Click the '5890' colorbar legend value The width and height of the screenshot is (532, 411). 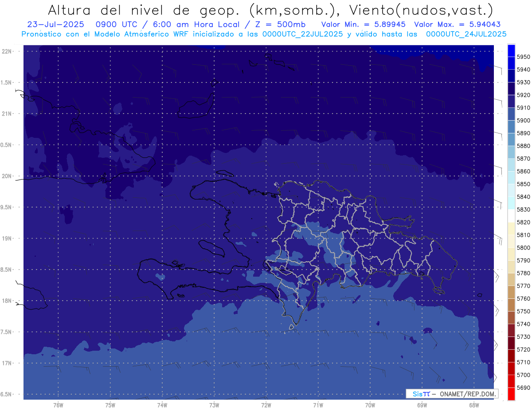coord(523,133)
